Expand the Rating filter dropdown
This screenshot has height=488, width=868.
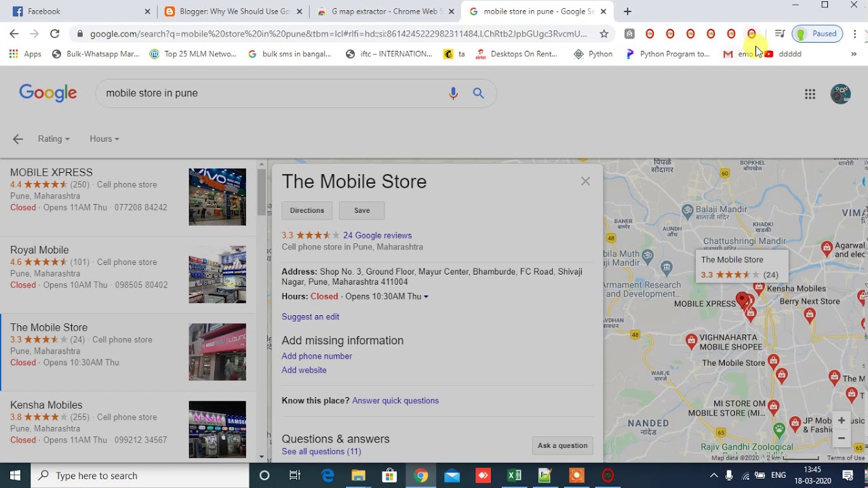[x=54, y=139]
